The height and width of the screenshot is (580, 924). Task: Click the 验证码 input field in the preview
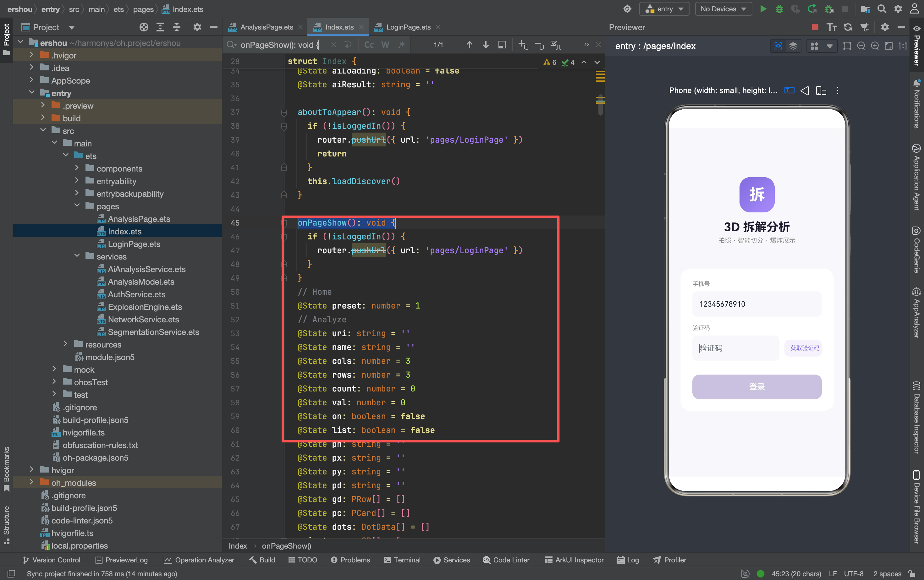click(736, 348)
